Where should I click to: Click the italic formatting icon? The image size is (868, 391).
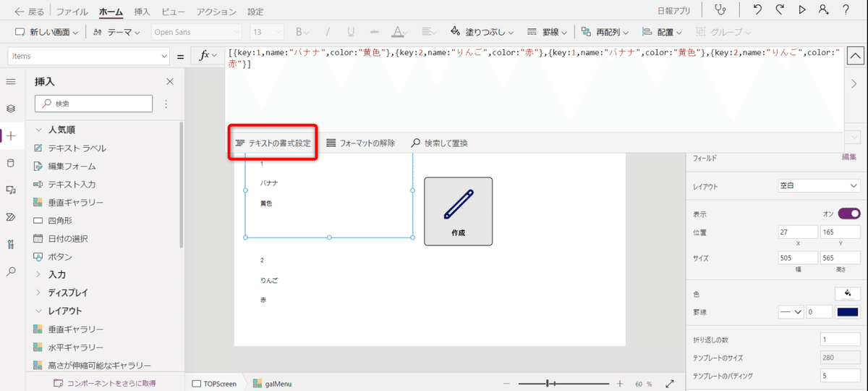click(x=328, y=32)
